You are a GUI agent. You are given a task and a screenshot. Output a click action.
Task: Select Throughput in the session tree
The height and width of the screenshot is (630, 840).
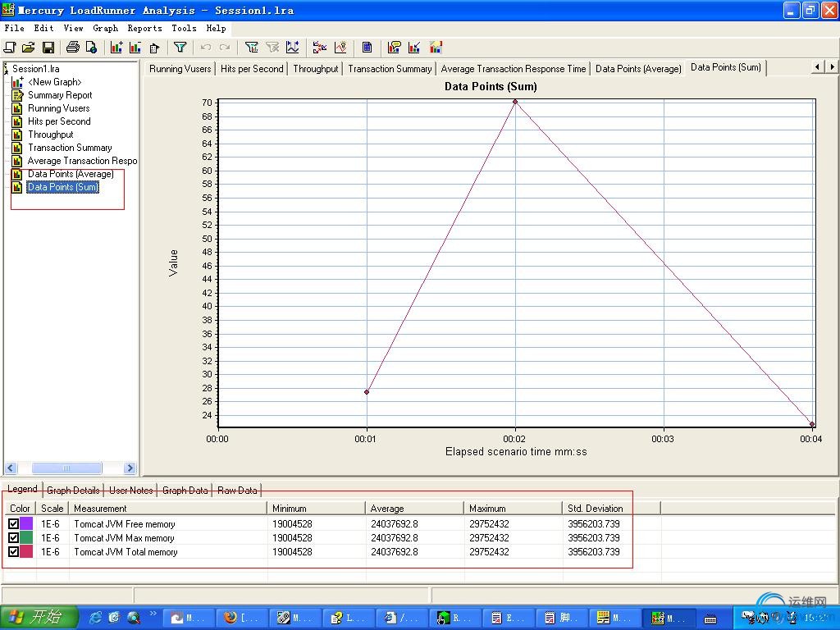50,135
